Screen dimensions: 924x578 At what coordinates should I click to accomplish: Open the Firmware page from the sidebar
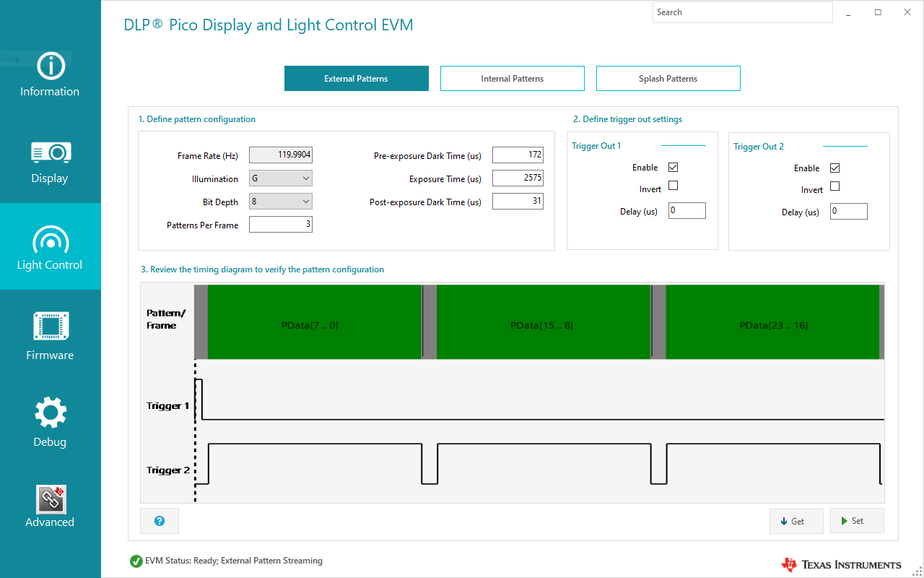(x=50, y=335)
